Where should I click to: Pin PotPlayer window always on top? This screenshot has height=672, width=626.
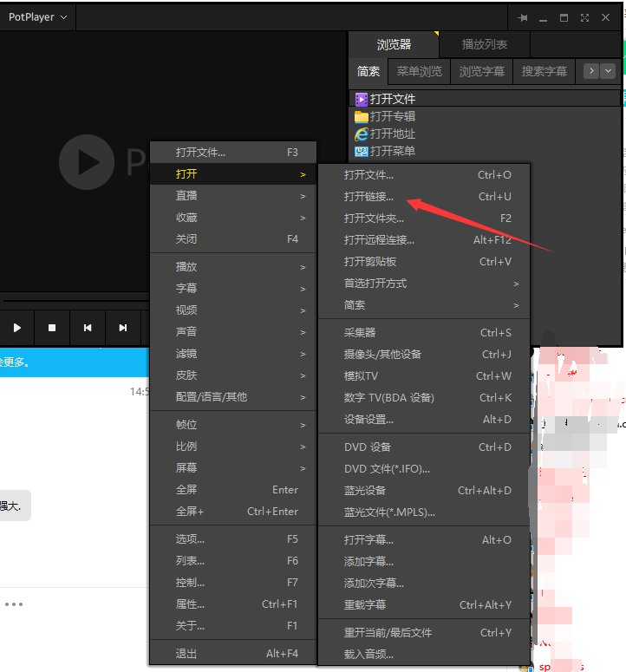point(522,17)
